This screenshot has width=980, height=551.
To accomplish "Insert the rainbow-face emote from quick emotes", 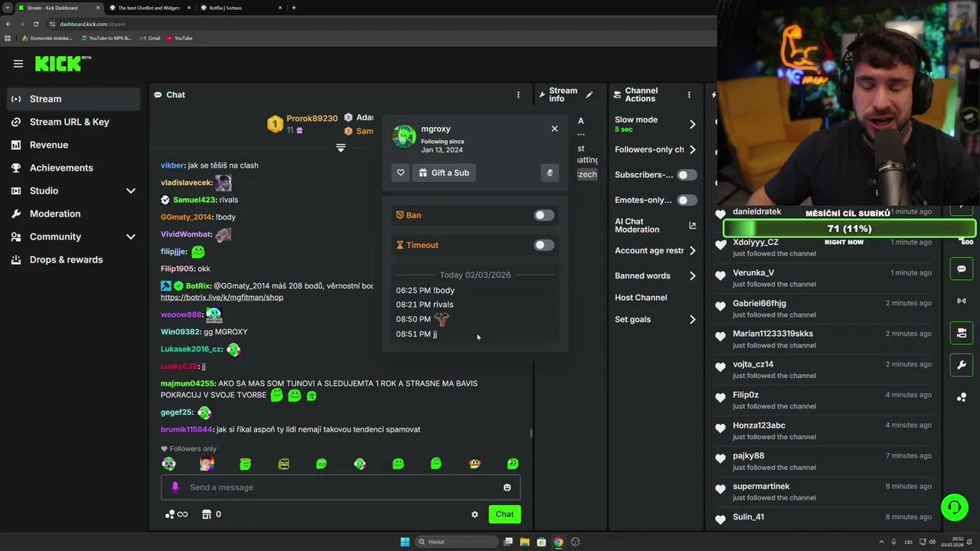I will pyautogui.click(x=207, y=464).
